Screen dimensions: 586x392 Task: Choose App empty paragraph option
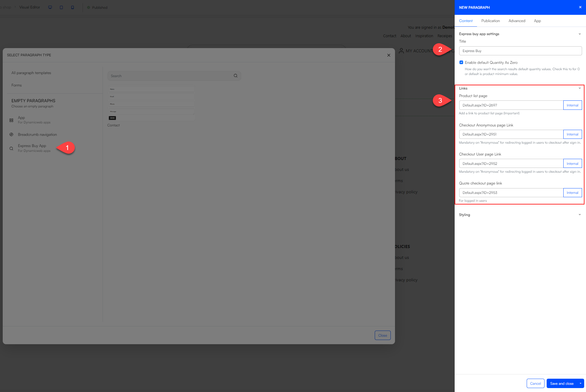pos(34,120)
